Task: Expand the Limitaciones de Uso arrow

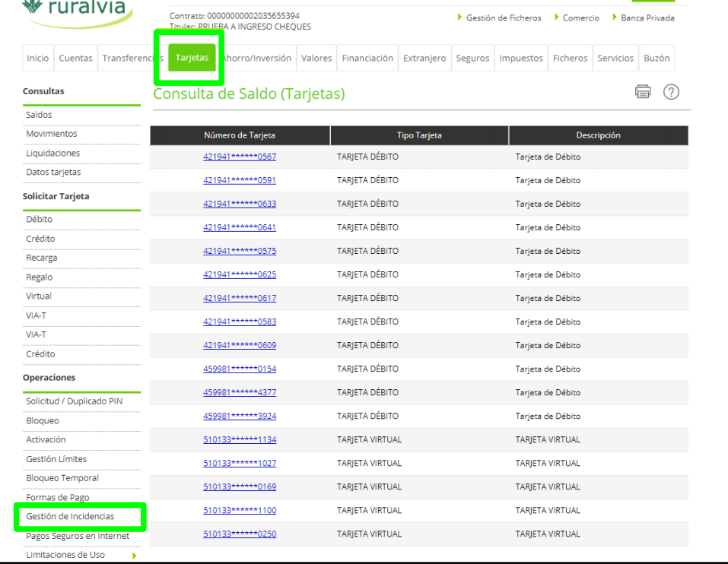Action: 135,556
